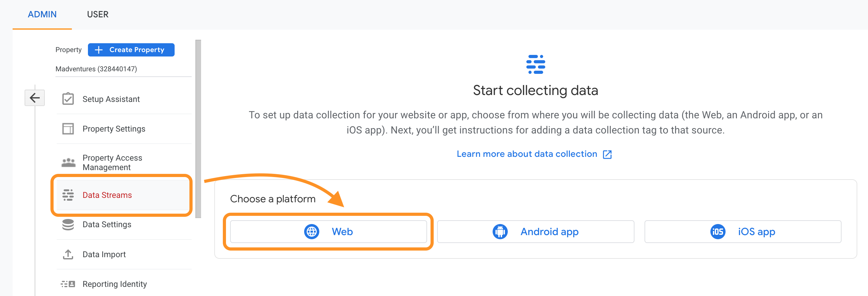Click the Web globe icon
The height and width of the screenshot is (296, 868).
[312, 232]
